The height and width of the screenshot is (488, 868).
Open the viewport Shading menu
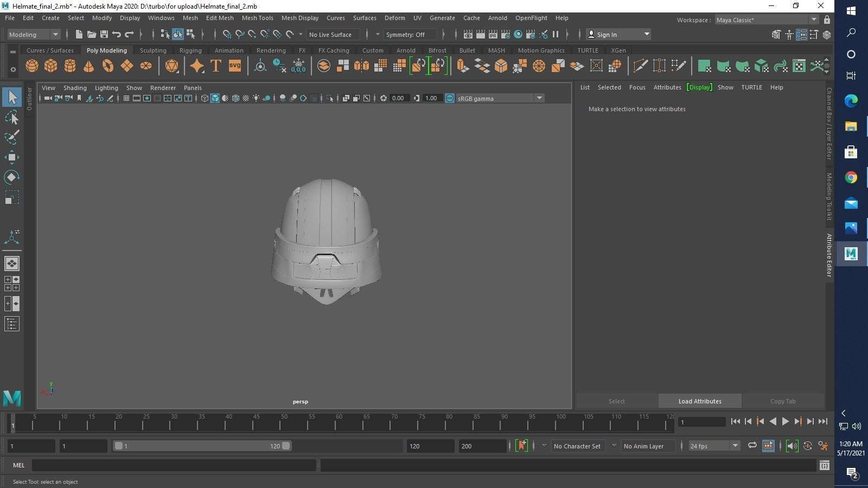pyautogui.click(x=75, y=87)
